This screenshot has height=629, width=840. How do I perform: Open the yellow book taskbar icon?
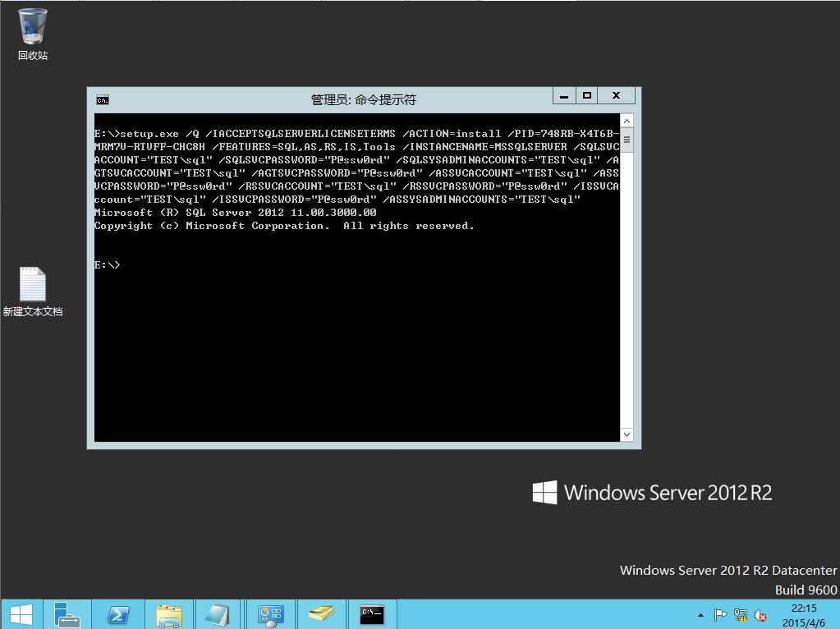coord(320,614)
